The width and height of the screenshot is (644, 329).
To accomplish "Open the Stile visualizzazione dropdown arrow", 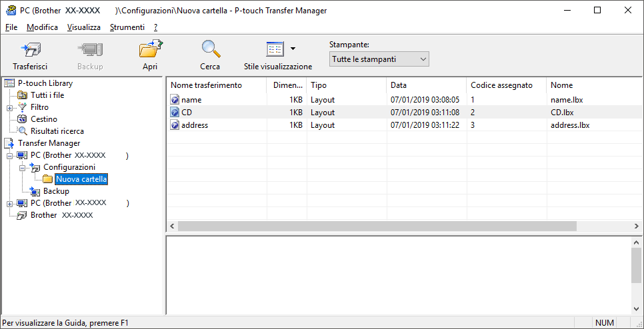I will click(x=293, y=49).
